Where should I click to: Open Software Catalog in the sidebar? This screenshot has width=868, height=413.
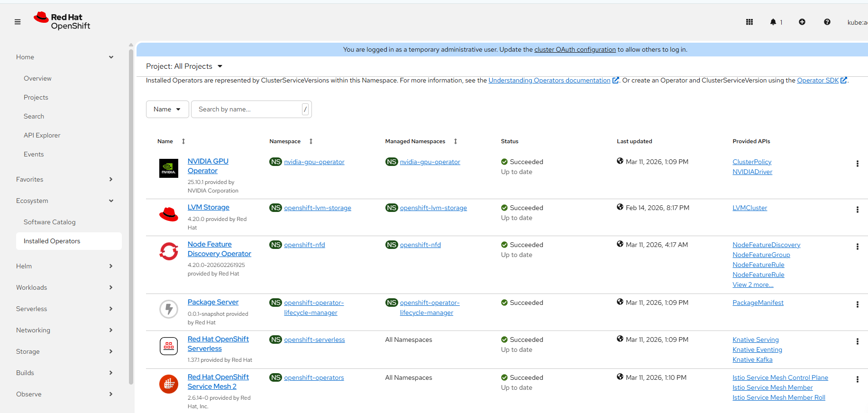pyautogui.click(x=49, y=222)
